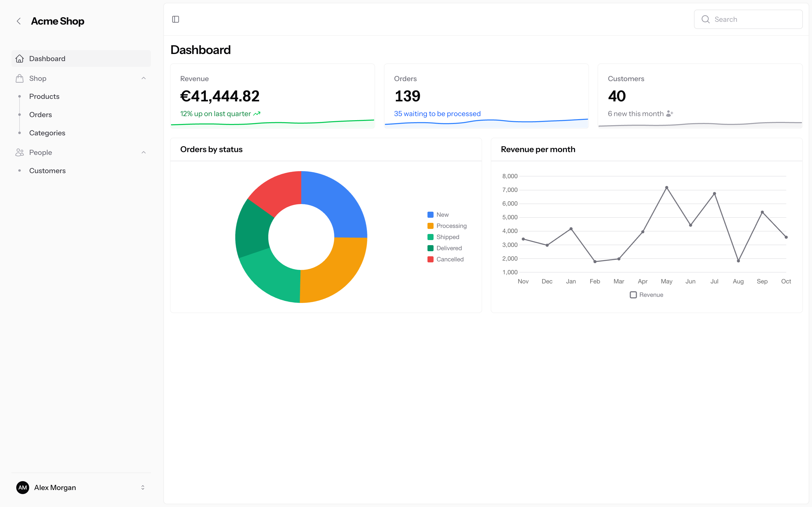
Task: Click the back arrow beside Acme Shop
Action: 19,21
